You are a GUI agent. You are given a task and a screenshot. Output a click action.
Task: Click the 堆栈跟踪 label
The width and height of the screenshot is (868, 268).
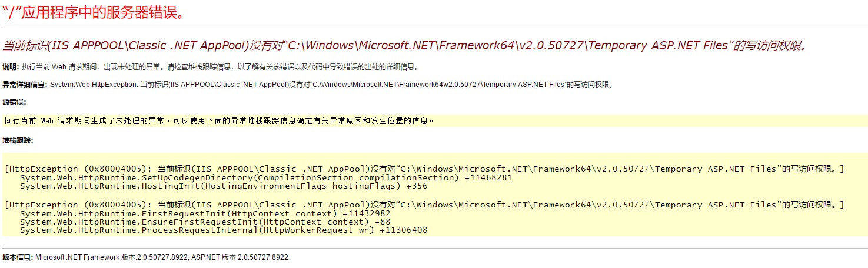pyautogui.click(x=18, y=140)
